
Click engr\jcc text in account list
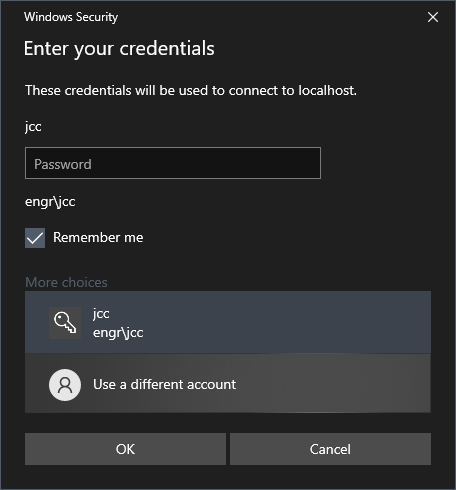(118, 333)
